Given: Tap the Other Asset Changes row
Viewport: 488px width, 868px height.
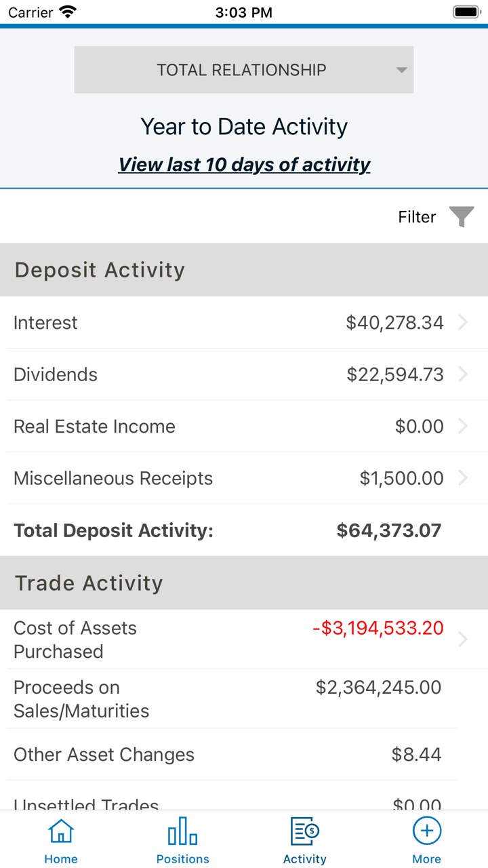Looking at the screenshot, I should (x=230, y=755).
